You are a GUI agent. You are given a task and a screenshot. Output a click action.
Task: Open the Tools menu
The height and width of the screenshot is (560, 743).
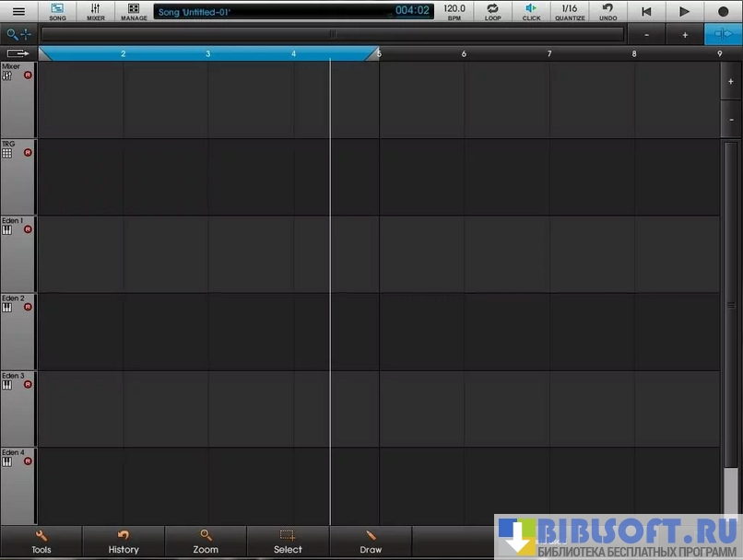tap(41, 542)
